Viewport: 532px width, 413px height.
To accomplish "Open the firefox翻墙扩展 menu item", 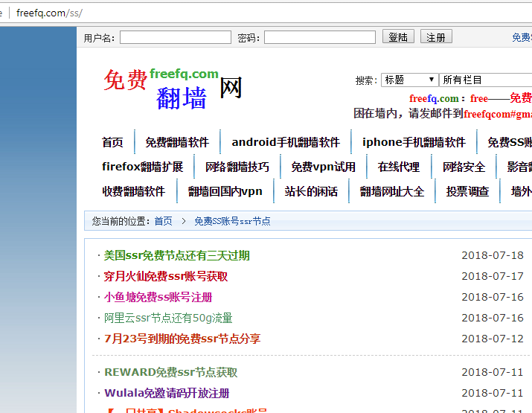I will pyautogui.click(x=142, y=167).
